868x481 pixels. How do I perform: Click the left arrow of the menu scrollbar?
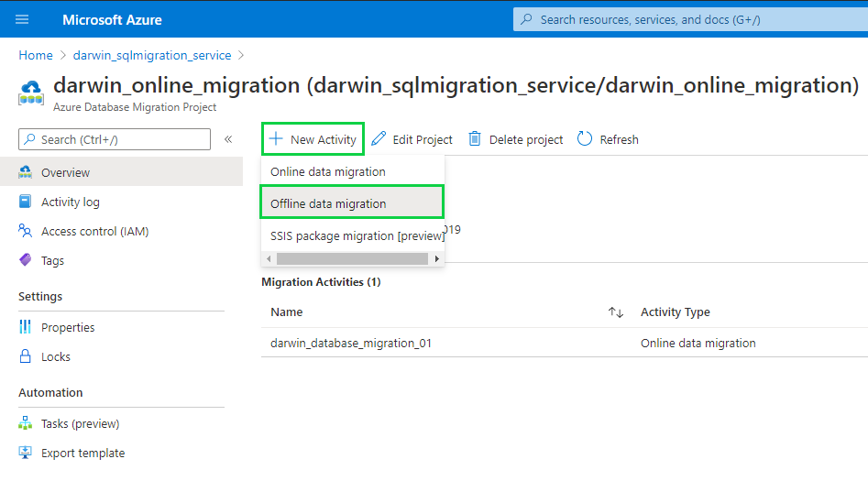pos(269,258)
